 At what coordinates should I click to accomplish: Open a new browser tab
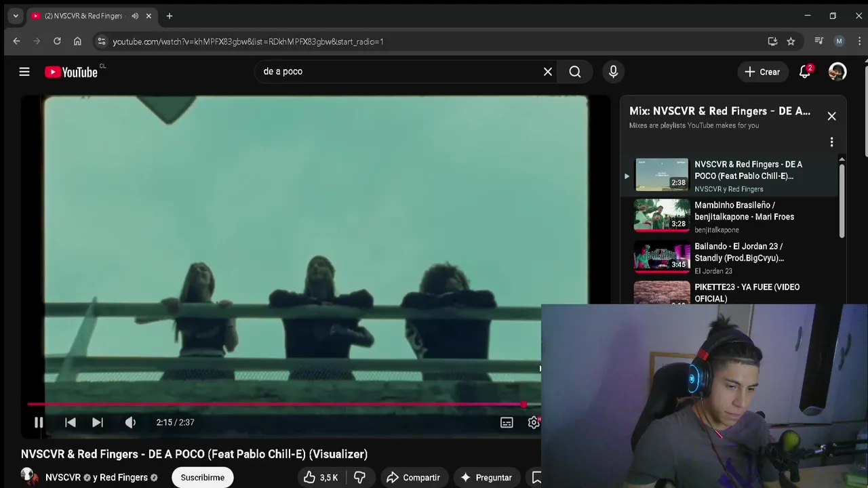170,16
